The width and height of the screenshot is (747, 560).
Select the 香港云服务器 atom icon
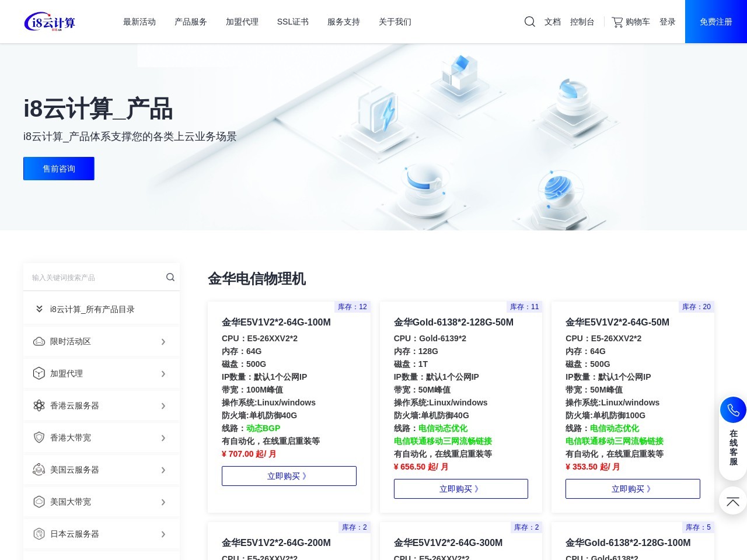click(x=39, y=405)
